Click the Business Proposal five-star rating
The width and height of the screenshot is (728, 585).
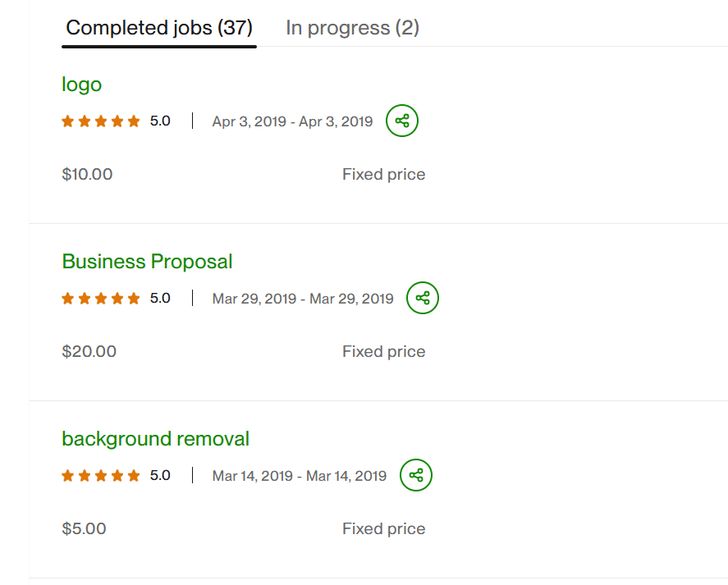pos(101,299)
